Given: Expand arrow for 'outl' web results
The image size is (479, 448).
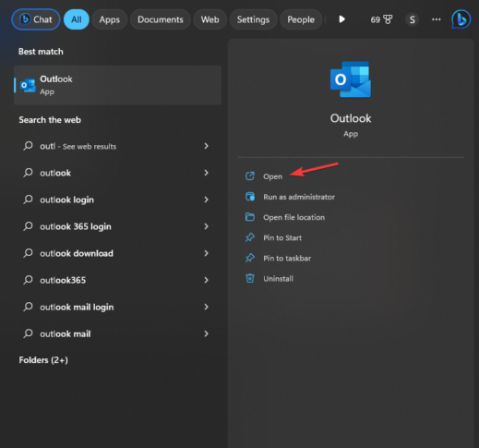Looking at the screenshot, I should (x=206, y=146).
